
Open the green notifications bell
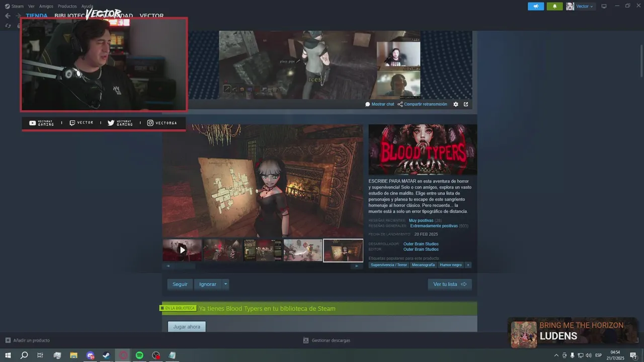click(554, 6)
